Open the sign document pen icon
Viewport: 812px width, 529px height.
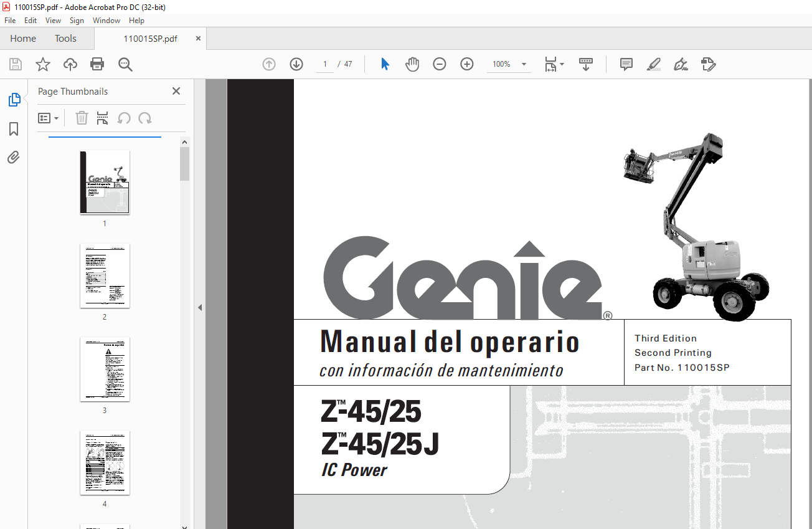[x=681, y=64]
